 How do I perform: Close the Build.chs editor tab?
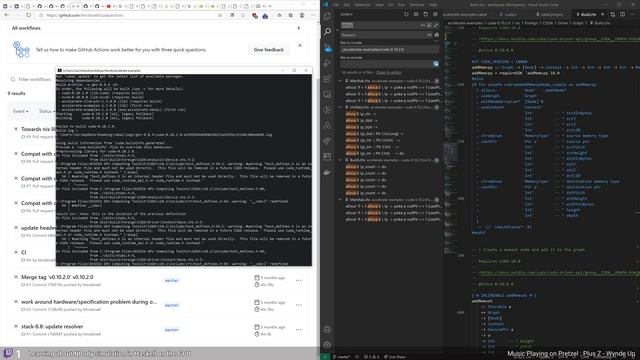(602, 14)
